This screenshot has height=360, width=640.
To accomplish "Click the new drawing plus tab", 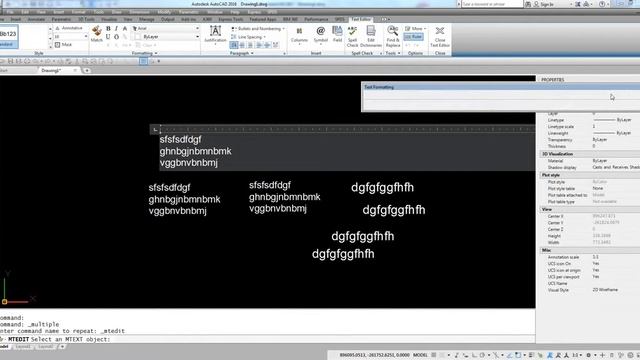I will coord(87,71).
